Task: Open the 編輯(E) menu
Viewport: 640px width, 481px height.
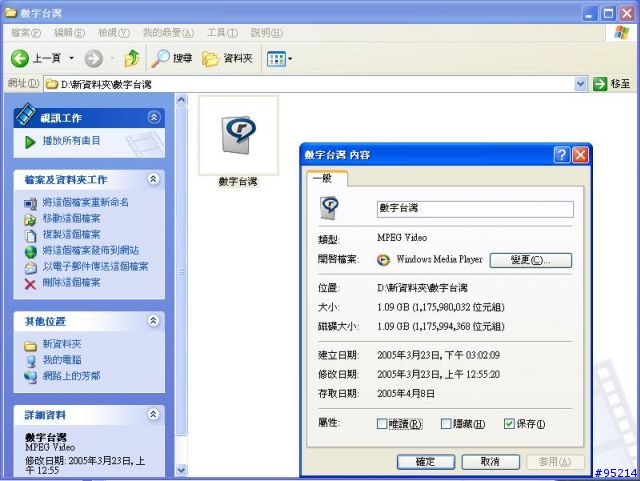Action: [69, 33]
